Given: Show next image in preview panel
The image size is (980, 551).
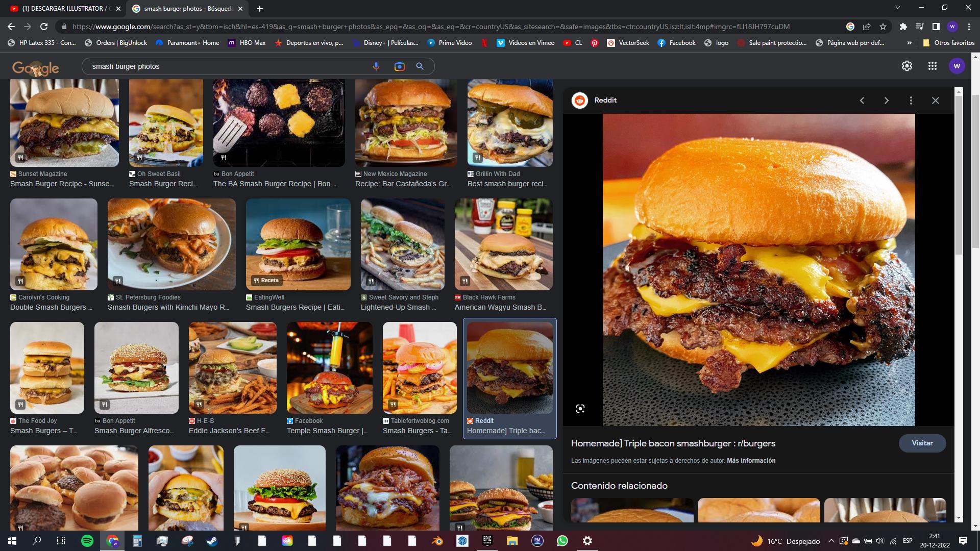Looking at the screenshot, I should pyautogui.click(x=887, y=101).
